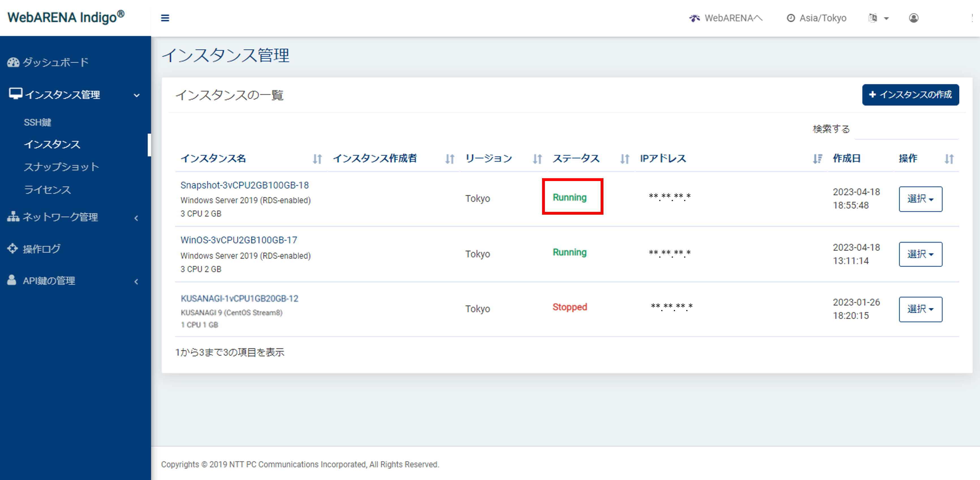This screenshot has height=480, width=980.
Task: Sort by IPアドレス column icon
Action: (x=817, y=159)
